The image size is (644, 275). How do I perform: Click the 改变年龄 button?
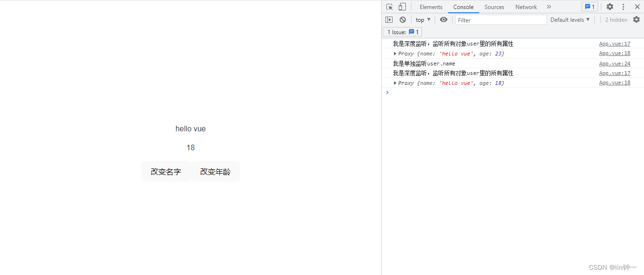[x=215, y=172]
